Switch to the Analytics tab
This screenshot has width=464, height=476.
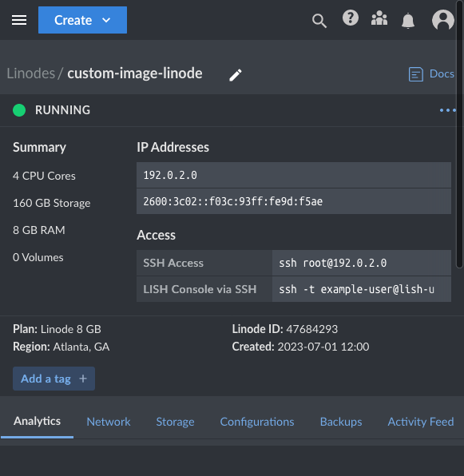click(37, 422)
